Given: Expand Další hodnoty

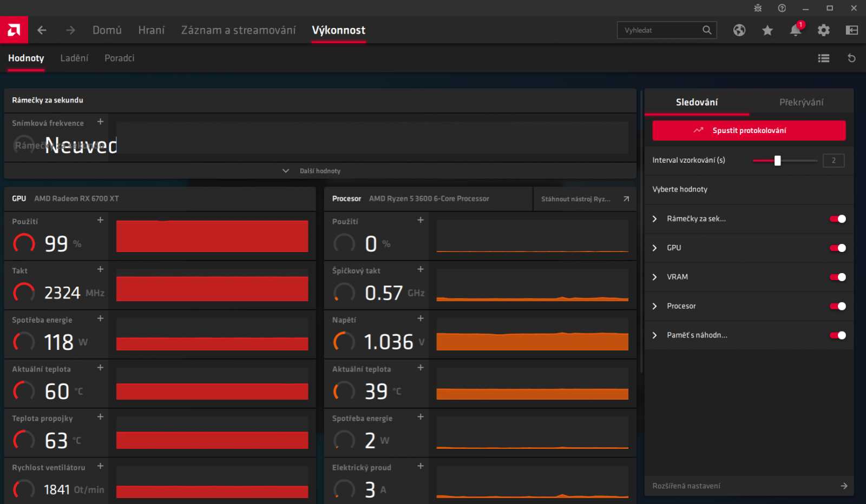Looking at the screenshot, I should 320,171.
